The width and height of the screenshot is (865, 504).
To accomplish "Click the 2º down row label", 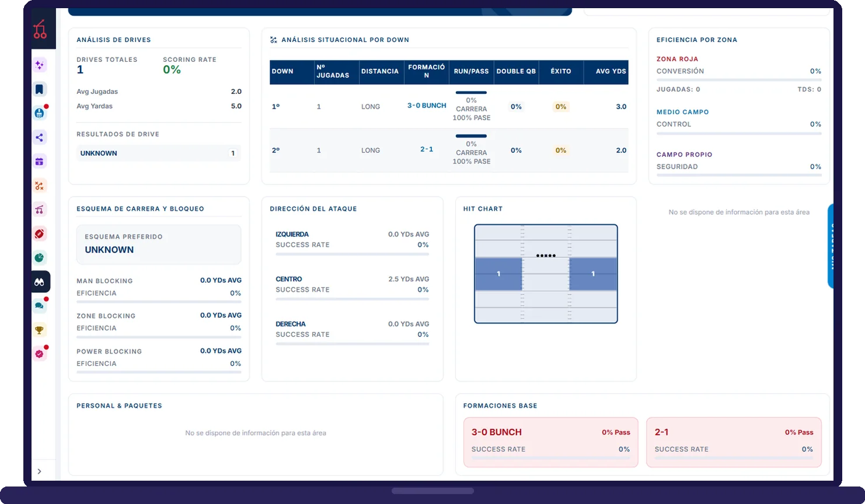I will (x=276, y=150).
